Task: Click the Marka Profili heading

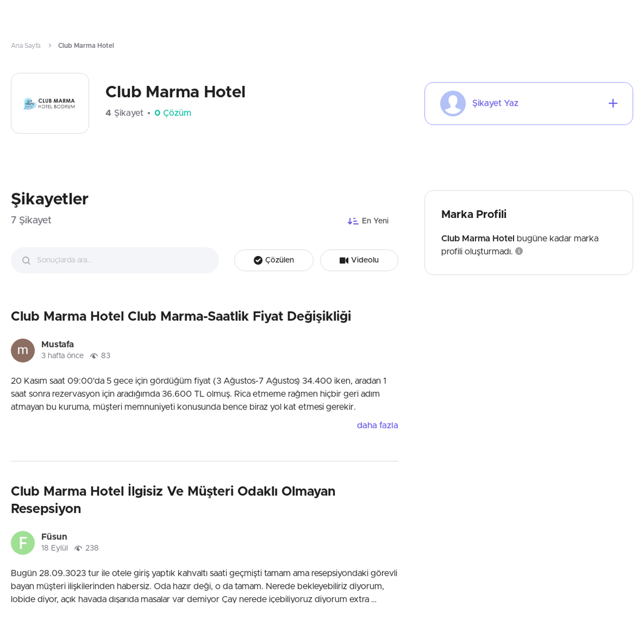Action: [x=474, y=215]
